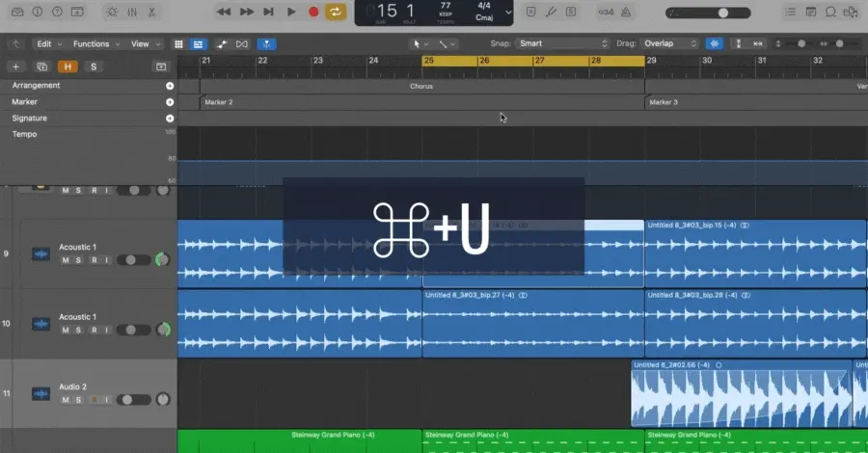The height and width of the screenshot is (453, 868).
Task: Open Smart Controls dial icon
Action: (112, 12)
